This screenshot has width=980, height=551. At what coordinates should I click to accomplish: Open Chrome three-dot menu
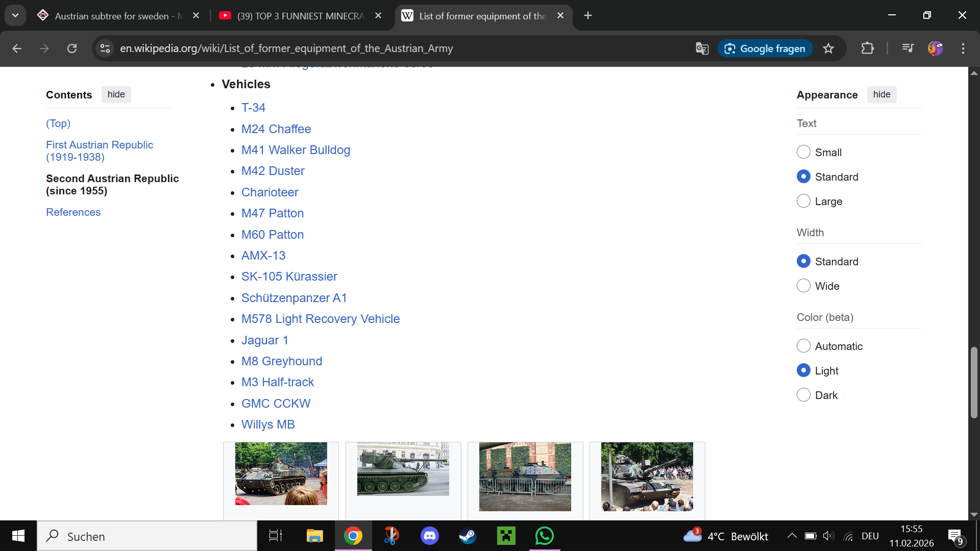click(963, 48)
